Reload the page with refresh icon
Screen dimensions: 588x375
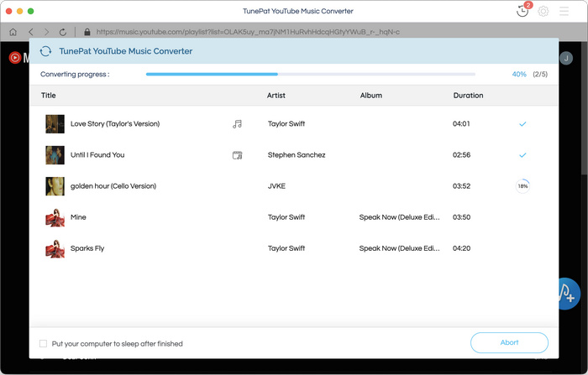click(x=63, y=32)
